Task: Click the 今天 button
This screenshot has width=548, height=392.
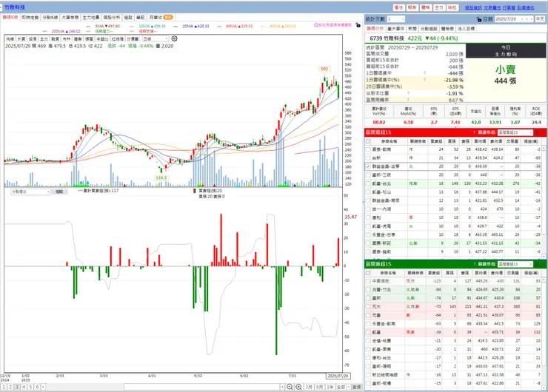Action: [x=540, y=19]
